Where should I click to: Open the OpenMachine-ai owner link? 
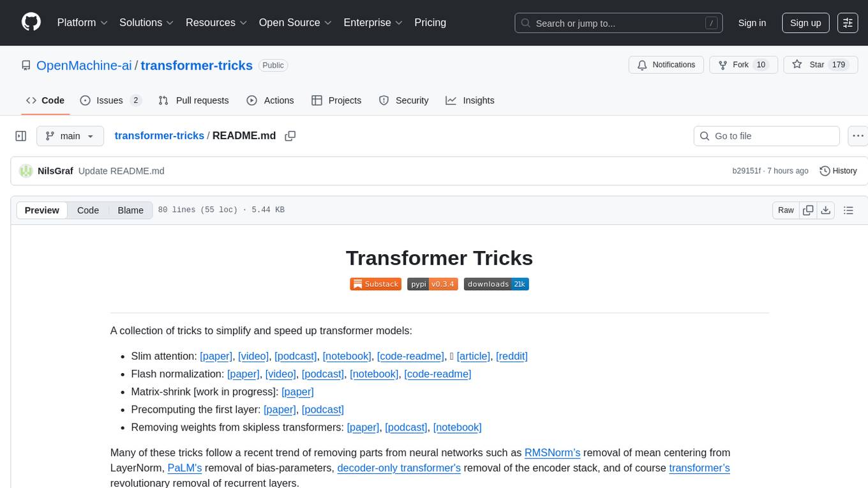pyautogui.click(x=84, y=65)
